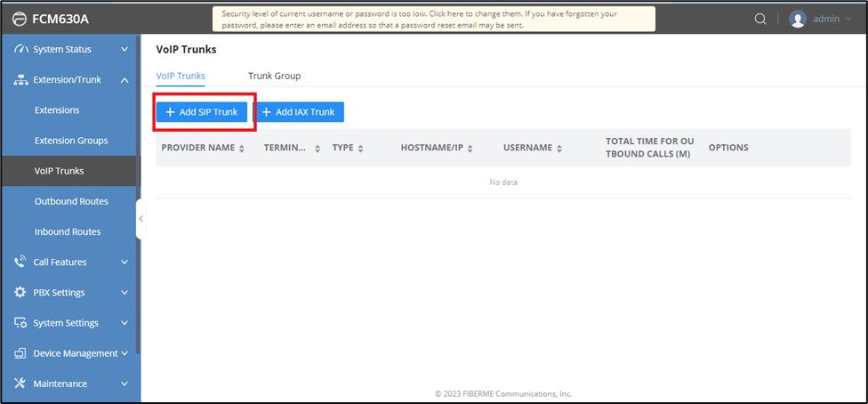The width and height of the screenshot is (868, 404).
Task: Click the System Settings monitor-gear icon
Action: pyautogui.click(x=20, y=322)
